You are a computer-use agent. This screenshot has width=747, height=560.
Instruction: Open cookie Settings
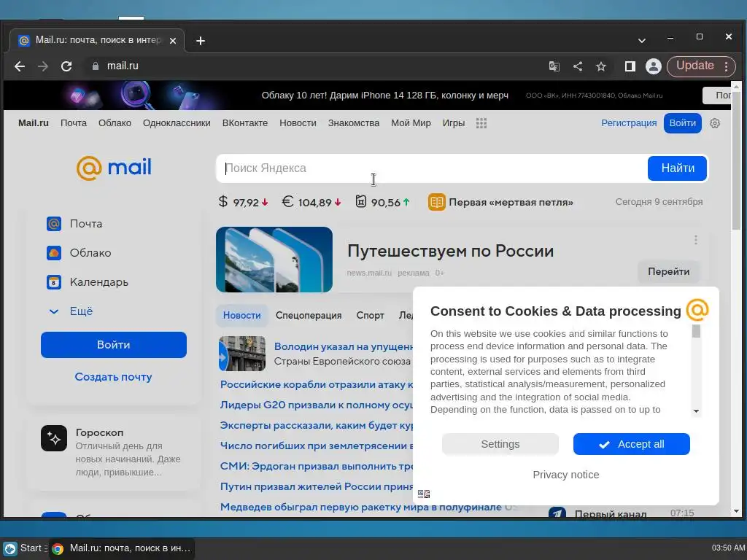[500, 444]
